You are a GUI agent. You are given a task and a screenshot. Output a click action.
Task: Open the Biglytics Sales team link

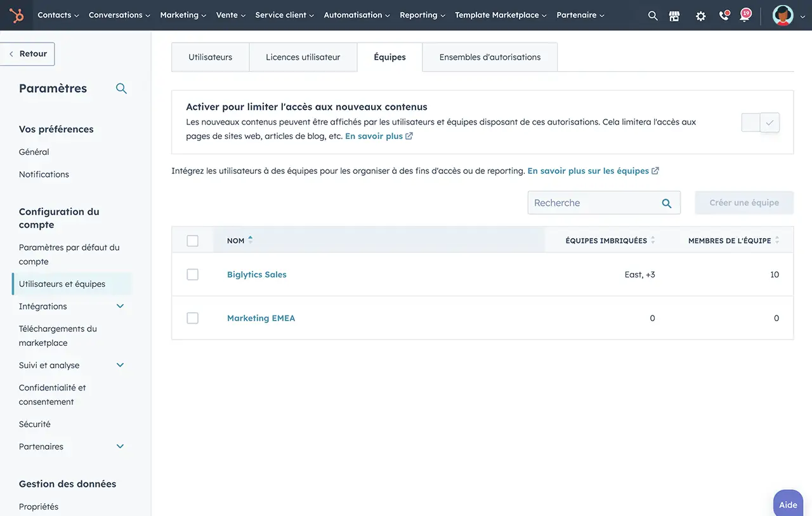(x=257, y=275)
